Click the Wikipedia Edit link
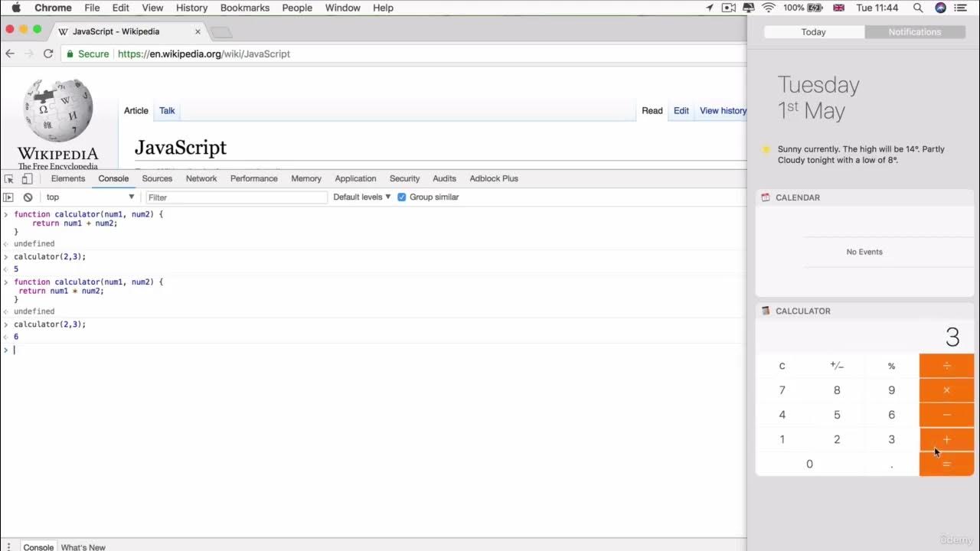This screenshot has height=551, width=980. tap(681, 111)
